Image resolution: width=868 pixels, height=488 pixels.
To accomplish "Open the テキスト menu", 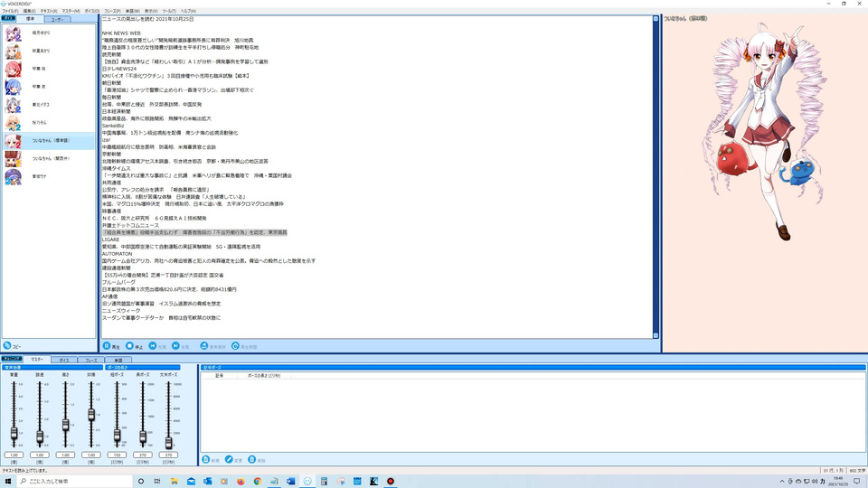I will pyautogui.click(x=49, y=11).
